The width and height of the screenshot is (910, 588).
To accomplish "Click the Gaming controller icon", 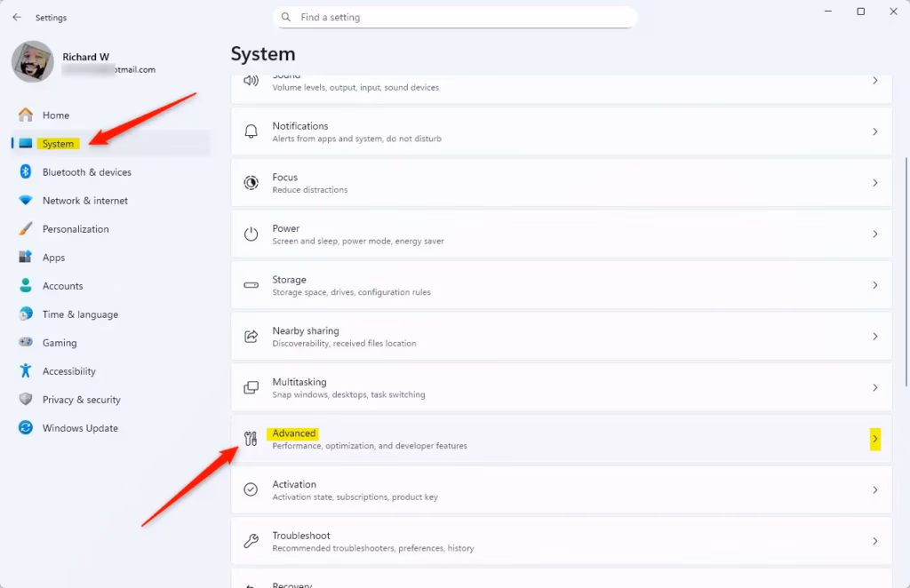I will 26,342.
